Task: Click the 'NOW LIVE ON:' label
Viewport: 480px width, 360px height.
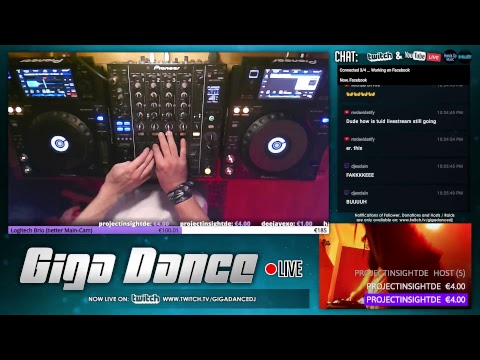Action: tap(109, 299)
